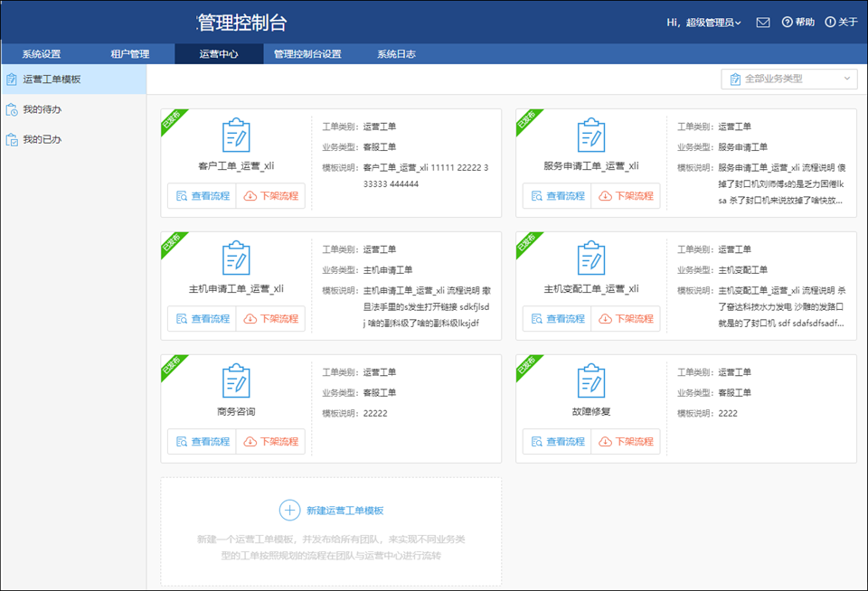Image resolution: width=868 pixels, height=591 pixels.
Task: Switch to the 系统设置 tab
Action: [x=41, y=53]
